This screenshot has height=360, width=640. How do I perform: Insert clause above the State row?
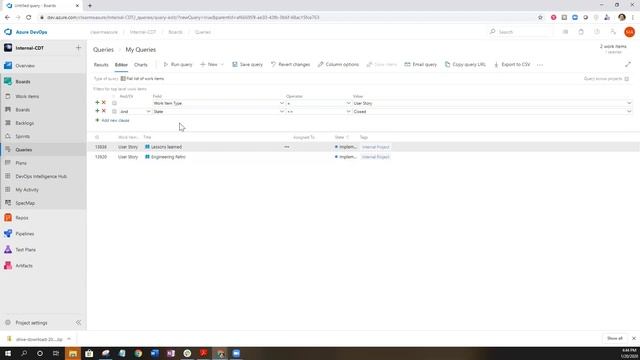click(97, 111)
